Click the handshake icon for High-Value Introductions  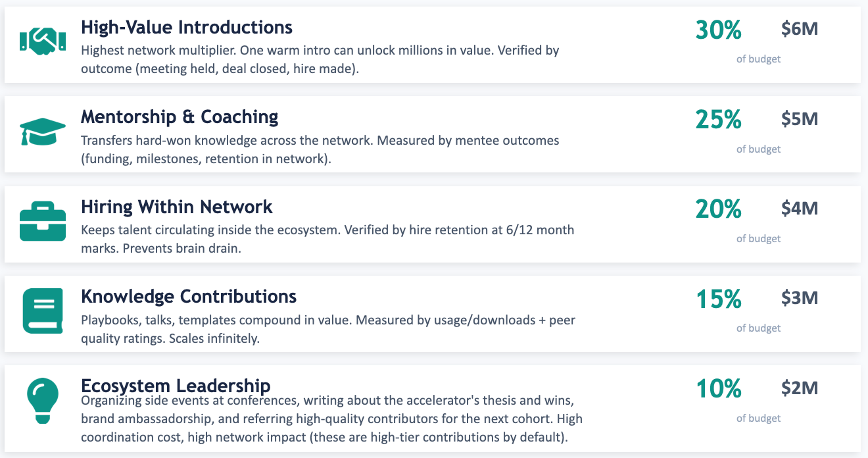click(x=43, y=42)
